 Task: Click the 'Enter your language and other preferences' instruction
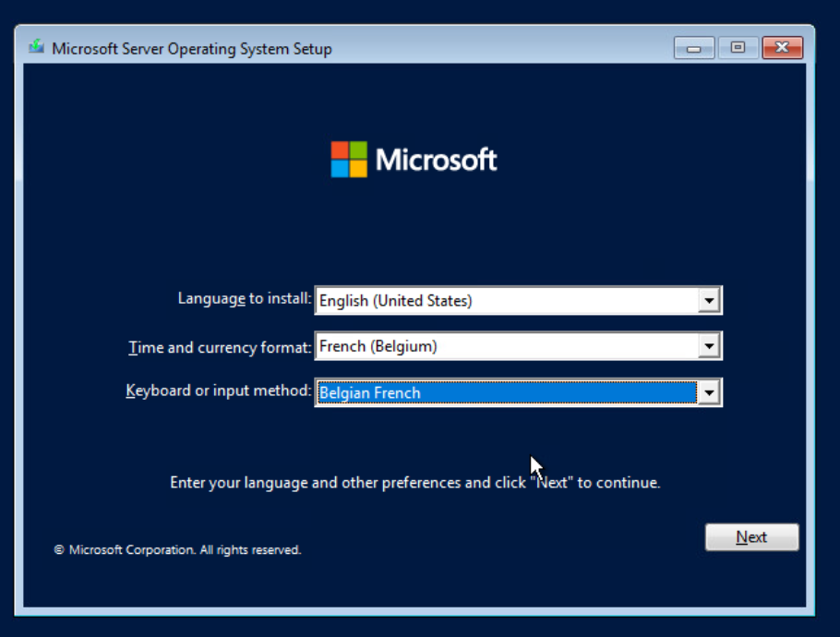click(415, 483)
